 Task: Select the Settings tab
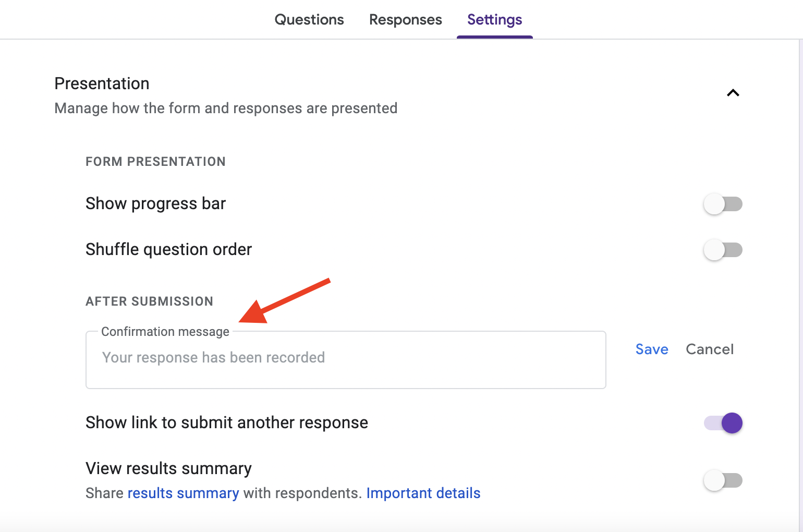(494, 20)
